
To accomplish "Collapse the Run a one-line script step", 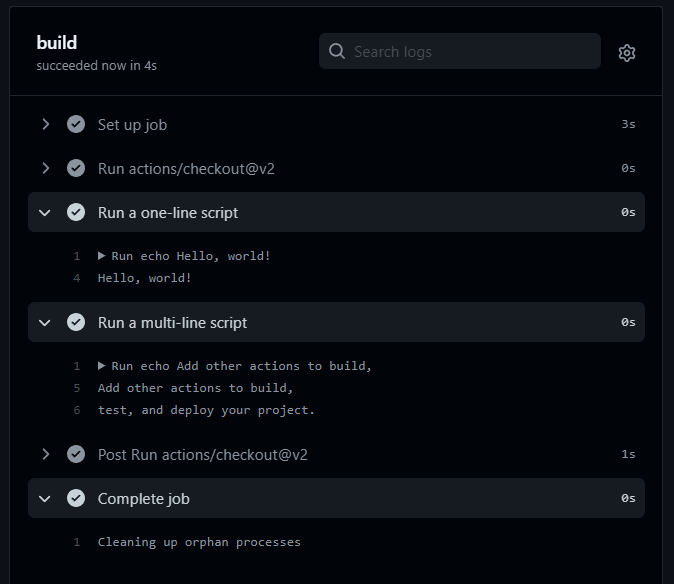I will point(45,213).
